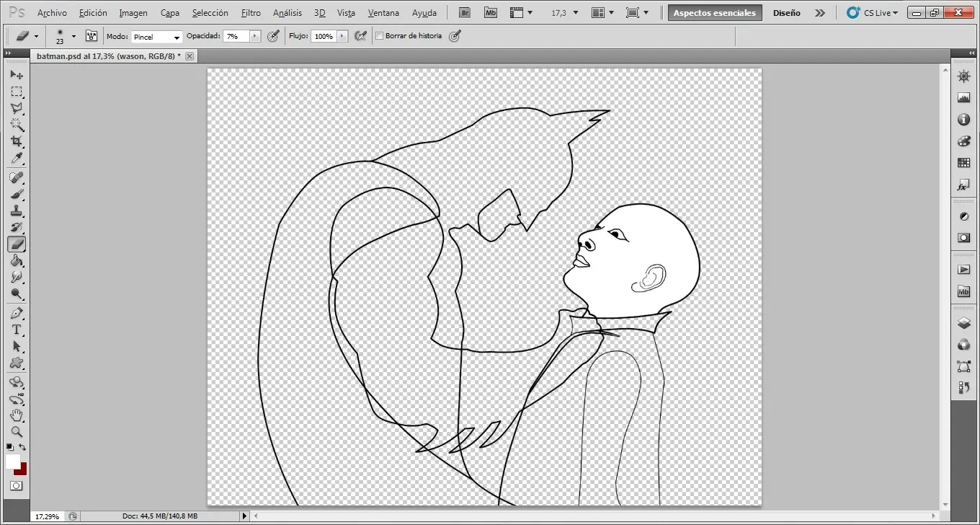Open the Capa menu

[170, 13]
